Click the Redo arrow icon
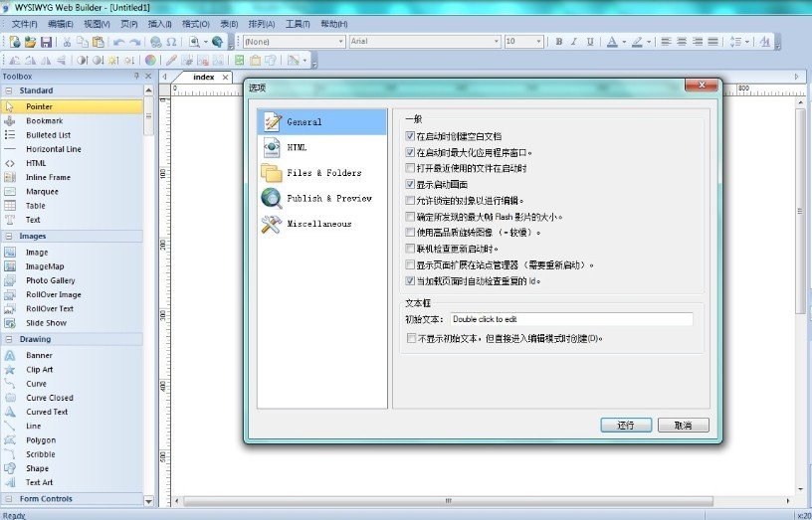 135,42
